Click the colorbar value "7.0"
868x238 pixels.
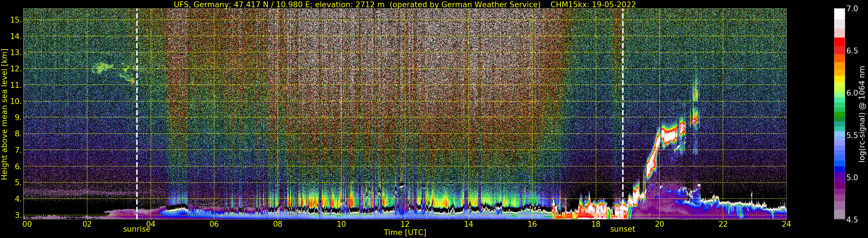click(x=852, y=9)
